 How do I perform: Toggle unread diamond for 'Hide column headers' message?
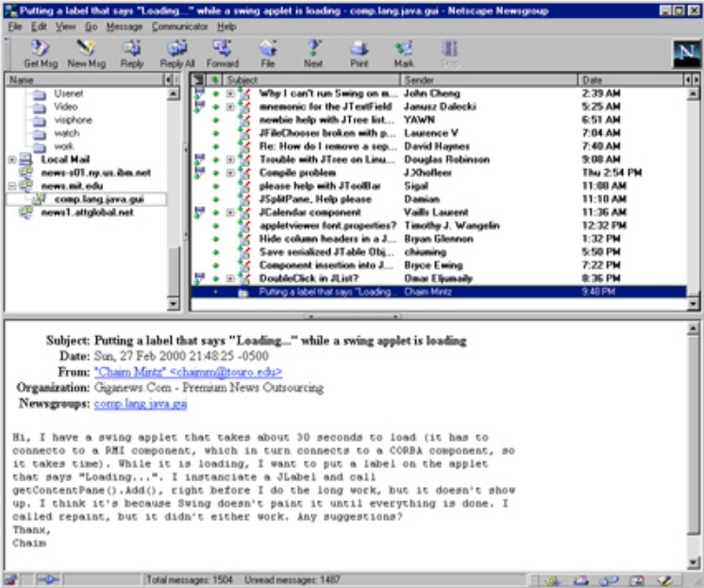point(216,239)
